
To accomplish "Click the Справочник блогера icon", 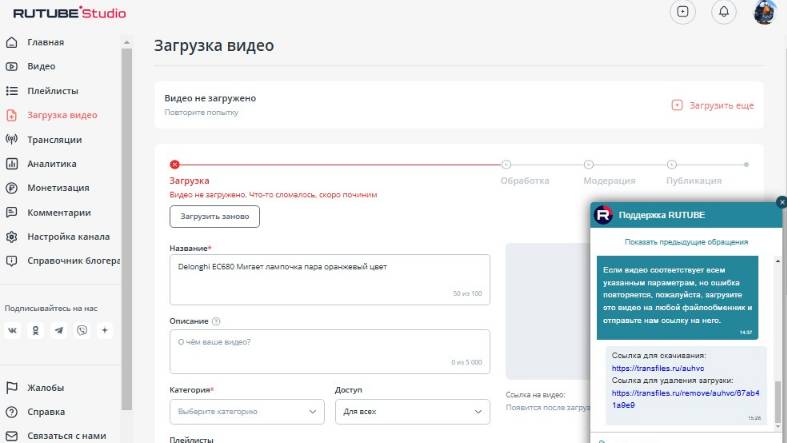I will (12, 261).
